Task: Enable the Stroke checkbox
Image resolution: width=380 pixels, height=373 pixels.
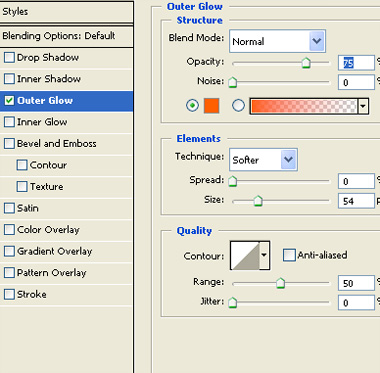Action: point(9,294)
